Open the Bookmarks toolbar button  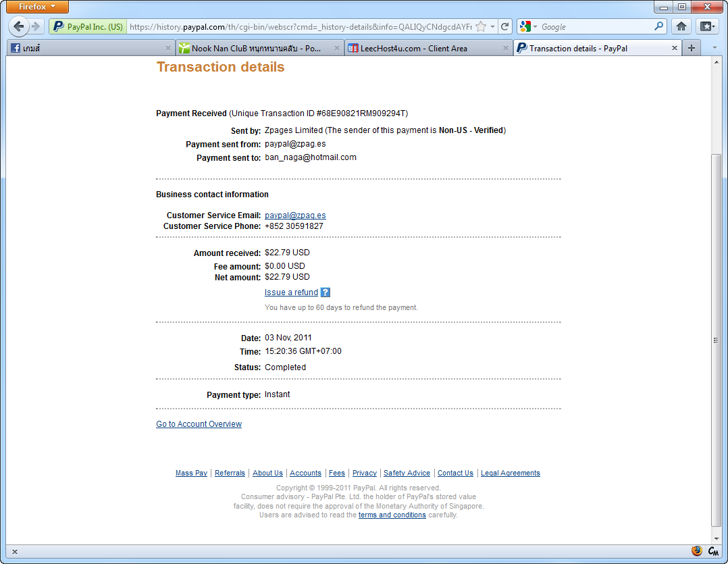[x=707, y=27]
